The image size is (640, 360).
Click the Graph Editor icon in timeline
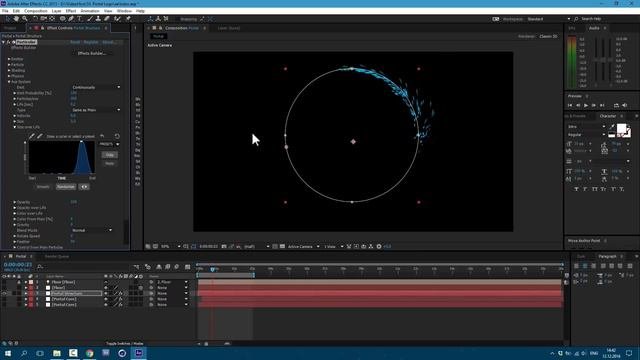[187, 267]
